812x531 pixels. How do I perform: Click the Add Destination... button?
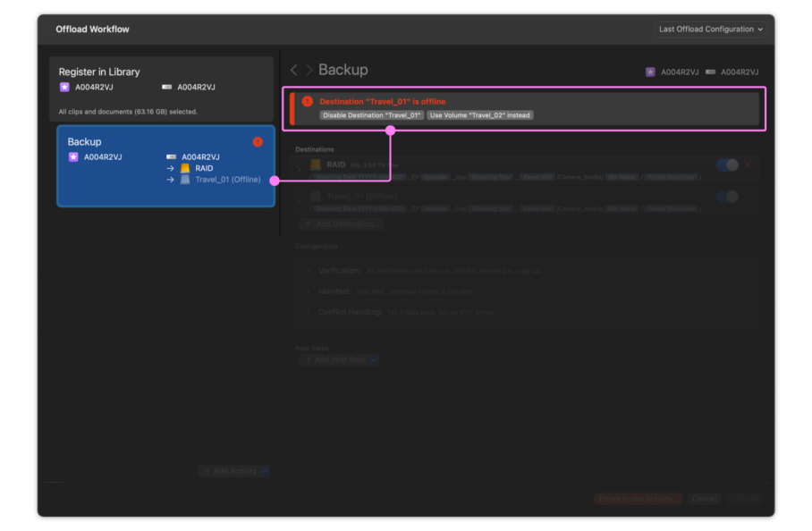[342, 224]
